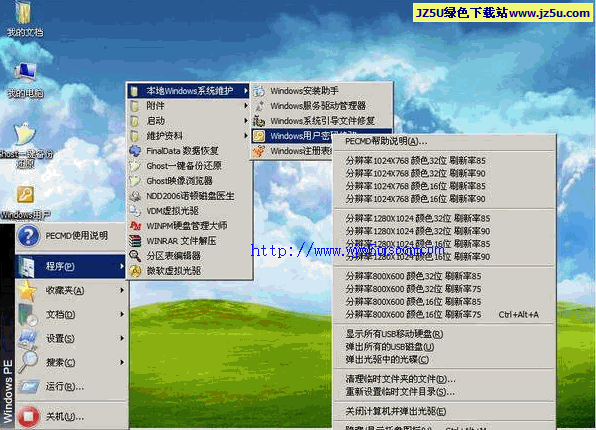Choose 弹出所有的USB磁盘(U)

[x=444, y=347]
